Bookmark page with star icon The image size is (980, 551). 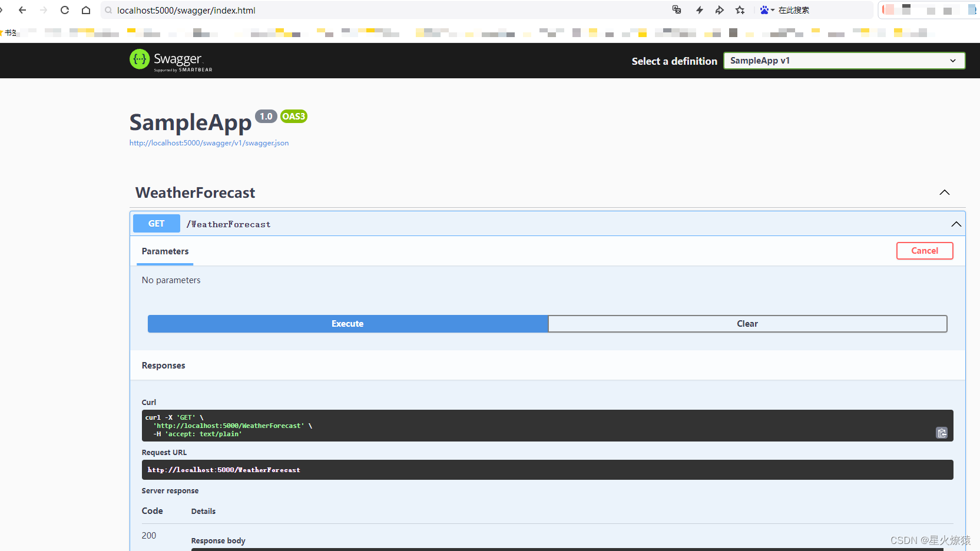point(740,10)
